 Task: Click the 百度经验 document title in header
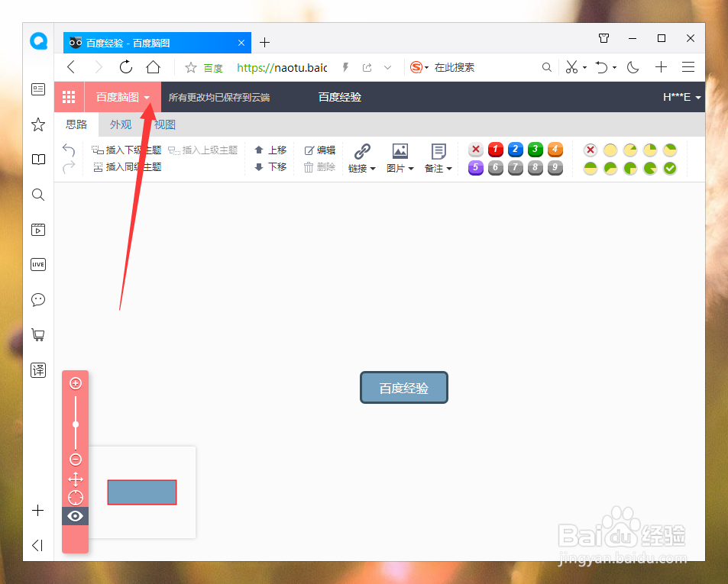[340, 97]
